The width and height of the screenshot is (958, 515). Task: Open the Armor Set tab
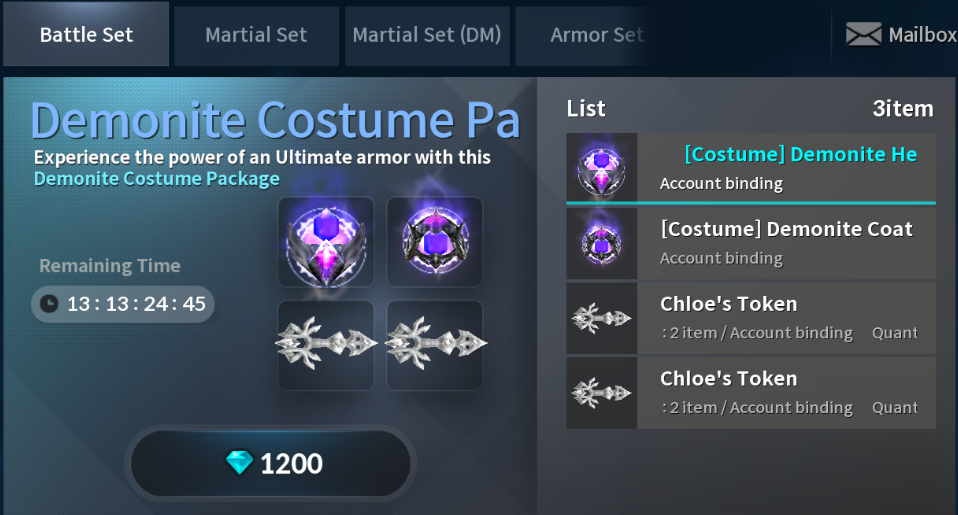coord(596,35)
